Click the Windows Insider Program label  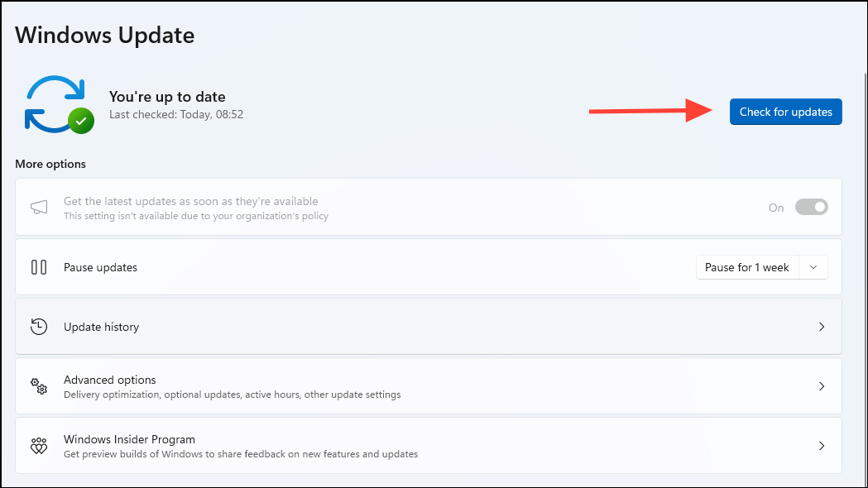click(x=130, y=439)
